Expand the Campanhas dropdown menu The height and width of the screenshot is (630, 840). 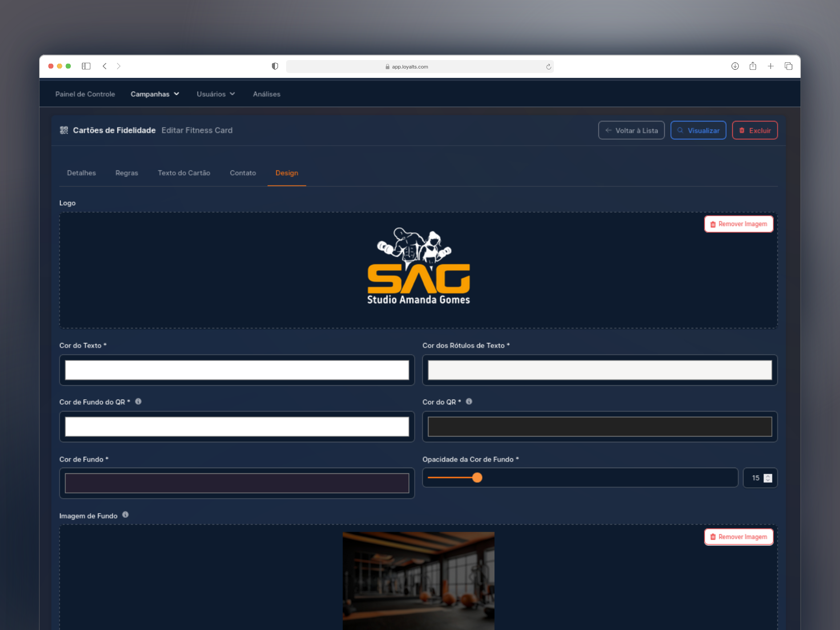(x=155, y=94)
